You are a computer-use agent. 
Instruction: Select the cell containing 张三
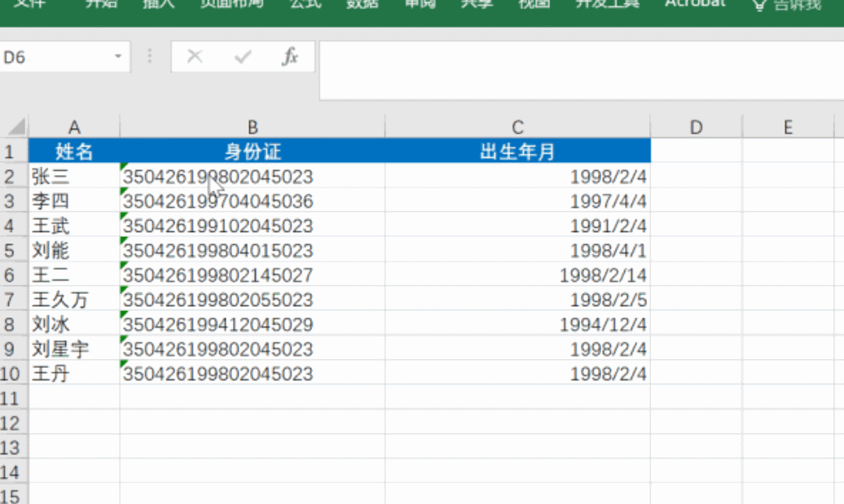[x=74, y=177]
